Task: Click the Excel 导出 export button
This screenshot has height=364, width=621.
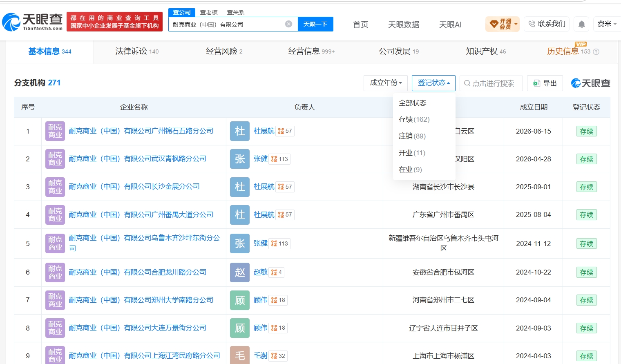Action: 545,83
